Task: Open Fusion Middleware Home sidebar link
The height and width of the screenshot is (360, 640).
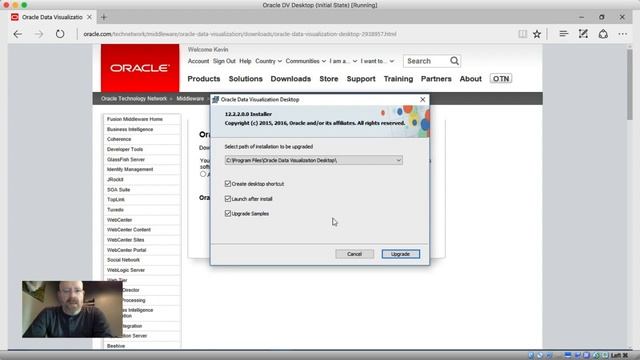Action: click(x=135, y=119)
